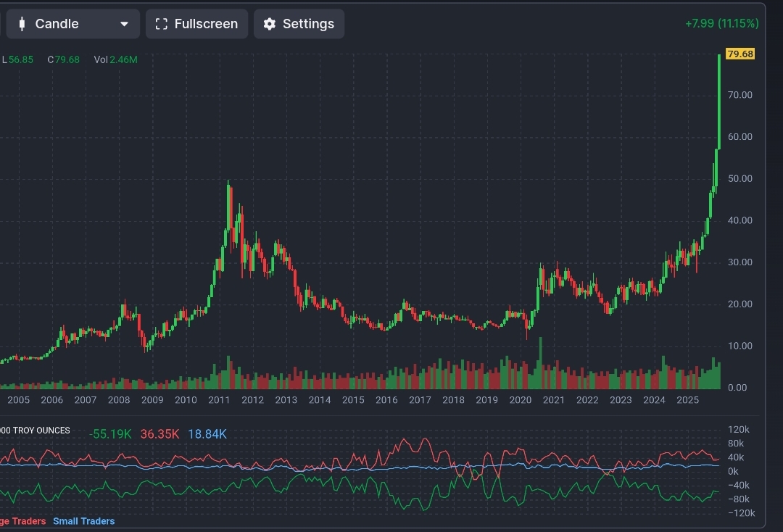Click the 40.00 price axis label
Image resolution: width=783 pixels, height=532 pixels.
(x=740, y=220)
